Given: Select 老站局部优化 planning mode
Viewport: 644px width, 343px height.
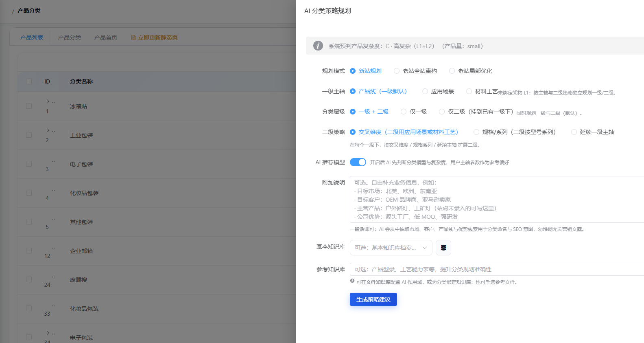Looking at the screenshot, I should point(471,71).
